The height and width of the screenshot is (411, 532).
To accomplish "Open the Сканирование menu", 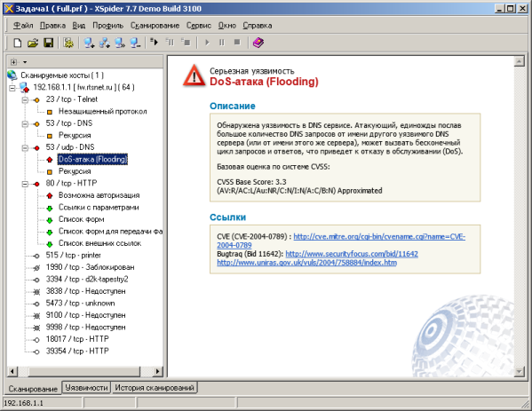I will [x=155, y=26].
